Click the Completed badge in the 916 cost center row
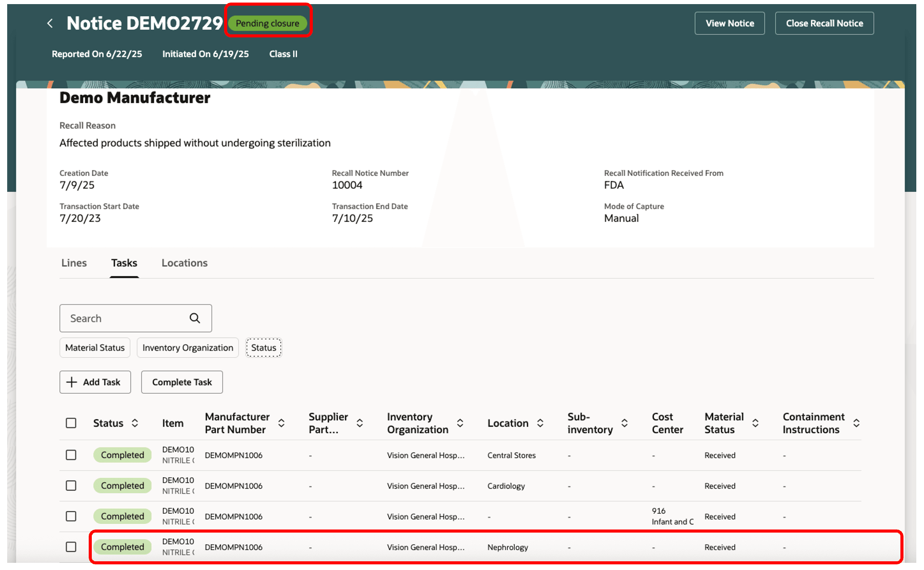The width and height of the screenshot is (924, 570). point(123,516)
